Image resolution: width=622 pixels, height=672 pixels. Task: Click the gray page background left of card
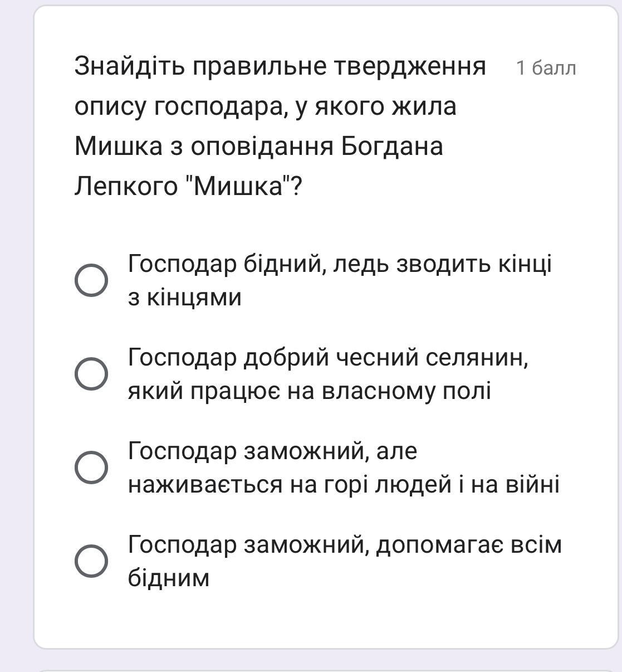pos(17,334)
